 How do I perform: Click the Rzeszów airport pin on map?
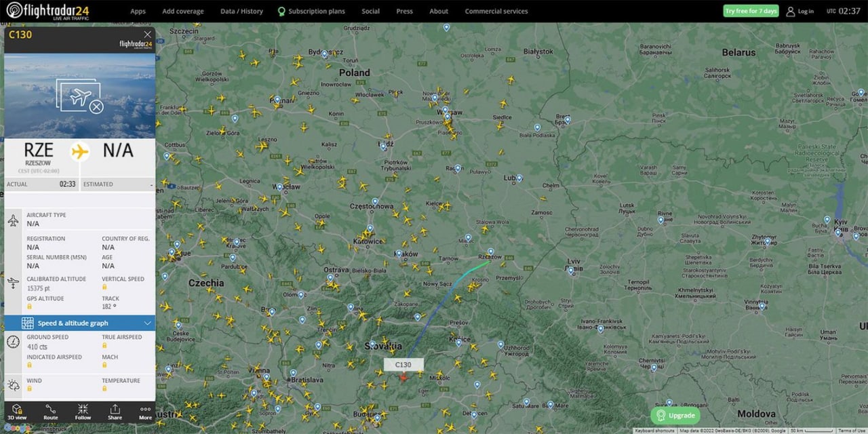(490, 251)
